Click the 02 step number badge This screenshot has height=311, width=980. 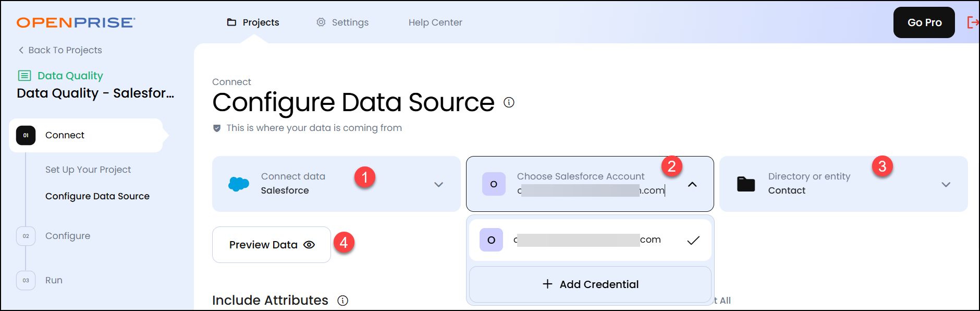coord(26,236)
